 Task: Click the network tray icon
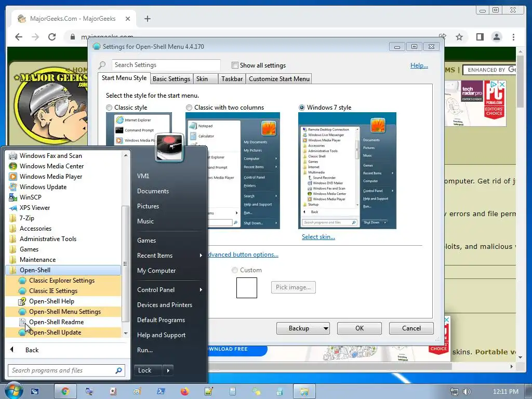tap(454, 392)
